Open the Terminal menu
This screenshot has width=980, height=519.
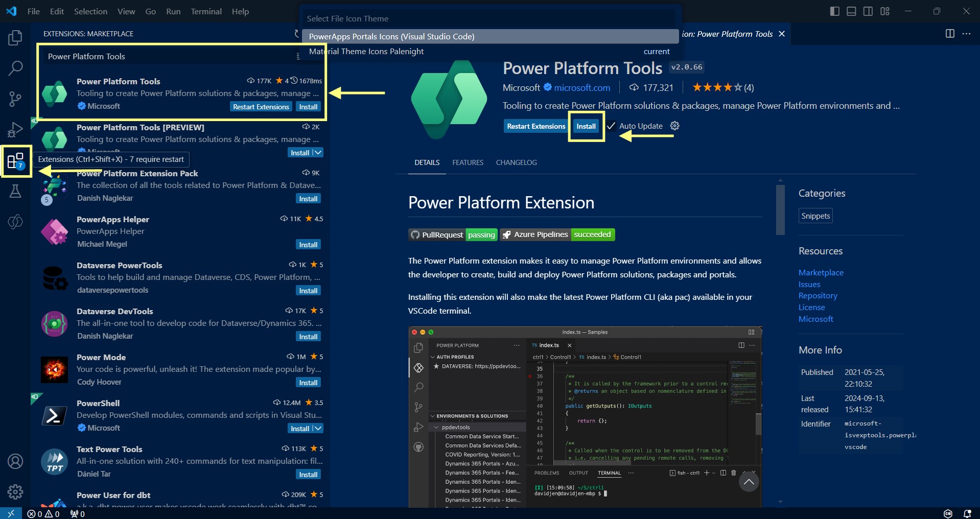206,11
